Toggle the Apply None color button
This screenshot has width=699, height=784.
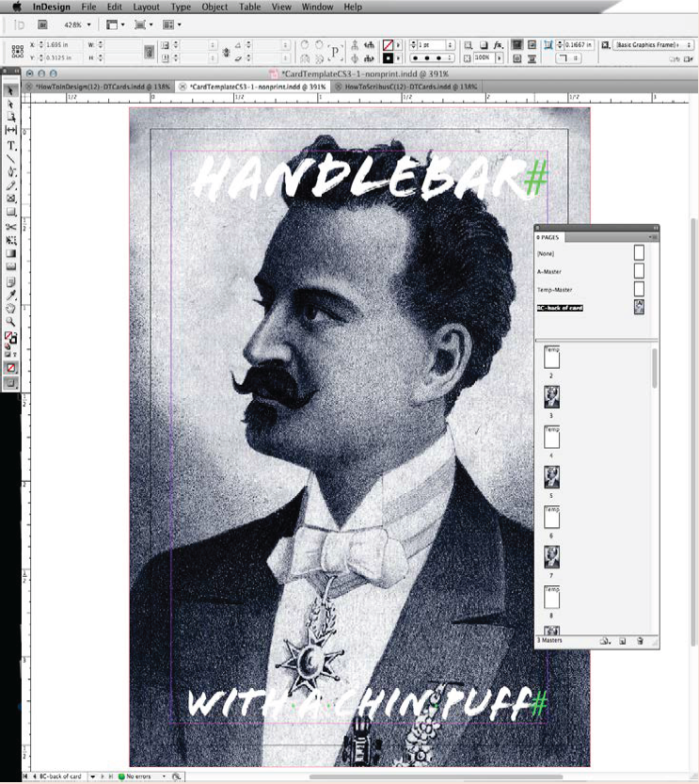pos(11,367)
